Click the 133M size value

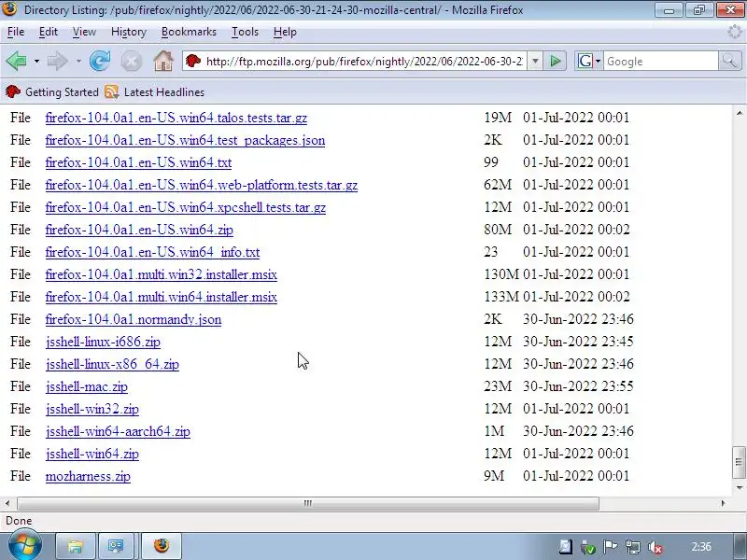501,297
